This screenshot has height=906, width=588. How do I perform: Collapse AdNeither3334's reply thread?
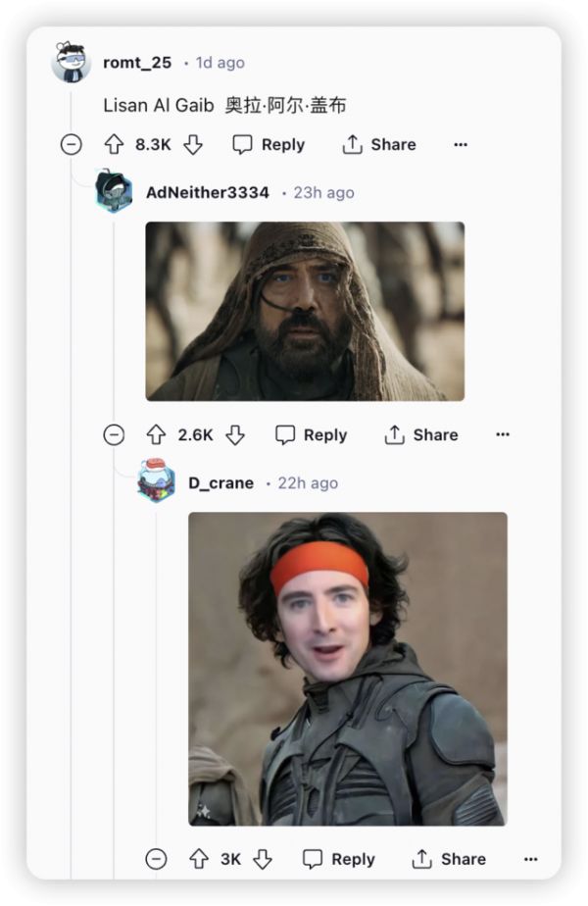pos(114,434)
